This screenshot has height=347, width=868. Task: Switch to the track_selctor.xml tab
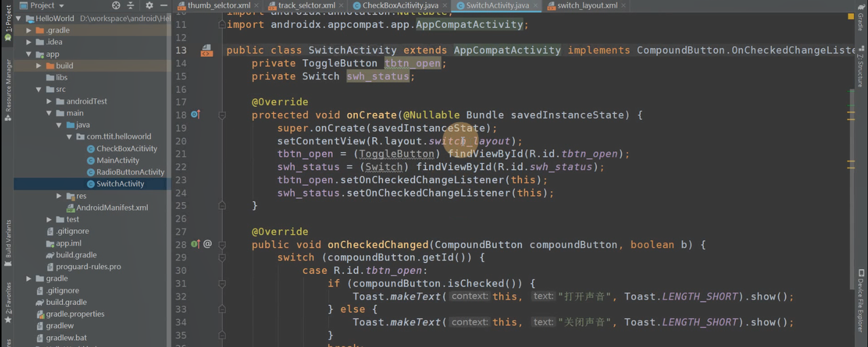coord(306,5)
